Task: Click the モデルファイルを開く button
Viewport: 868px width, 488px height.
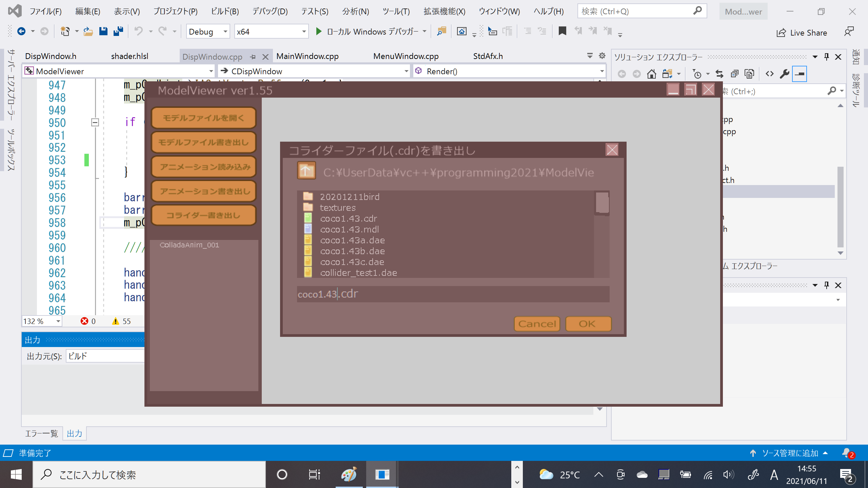Action: (x=203, y=118)
